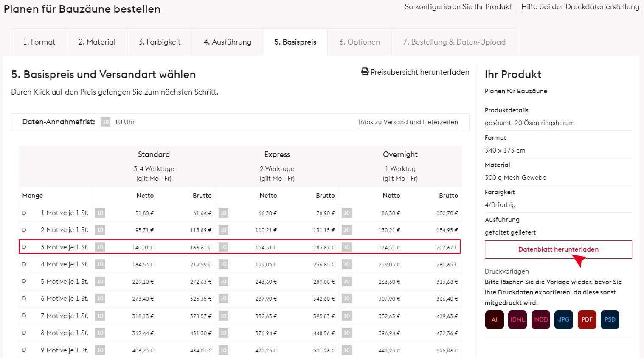Open Hilfe bei der Druckdatenerstellung link
Image resolution: width=644 pixels, height=358 pixels.
coord(580,7)
